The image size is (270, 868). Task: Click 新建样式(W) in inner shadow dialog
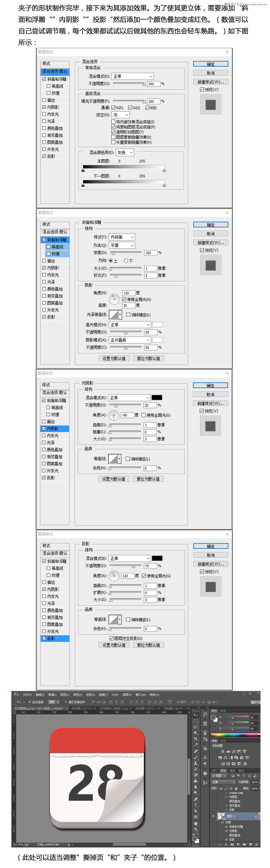210,403
